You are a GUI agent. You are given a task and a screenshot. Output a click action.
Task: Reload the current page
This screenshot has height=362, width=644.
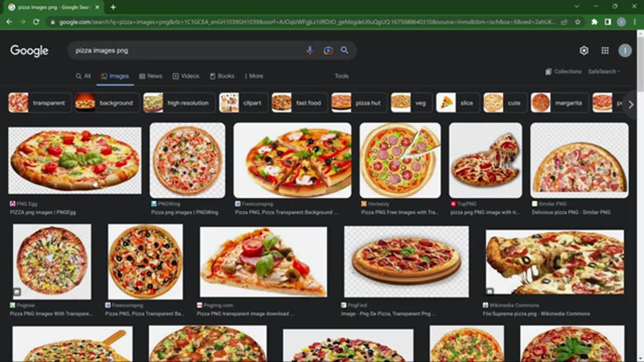[36, 22]
